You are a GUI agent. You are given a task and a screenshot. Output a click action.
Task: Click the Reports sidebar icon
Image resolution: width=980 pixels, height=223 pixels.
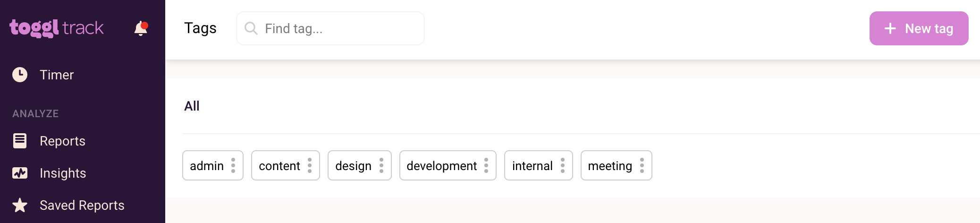20,141
